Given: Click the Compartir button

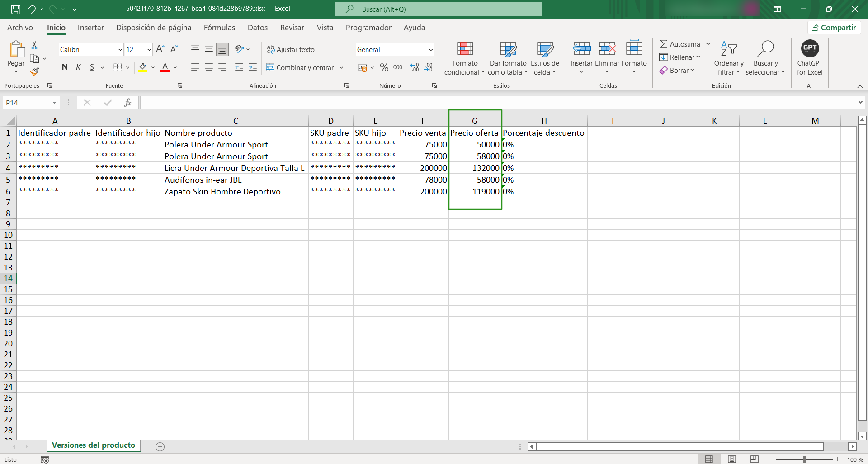Looking at the screenshot, I should (834, 28).
